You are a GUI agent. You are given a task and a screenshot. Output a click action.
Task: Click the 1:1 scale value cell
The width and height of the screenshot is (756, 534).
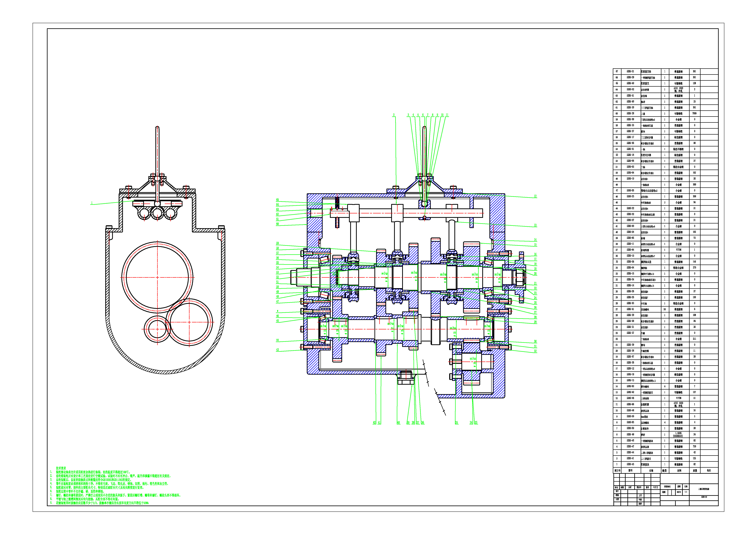(686, 492)
